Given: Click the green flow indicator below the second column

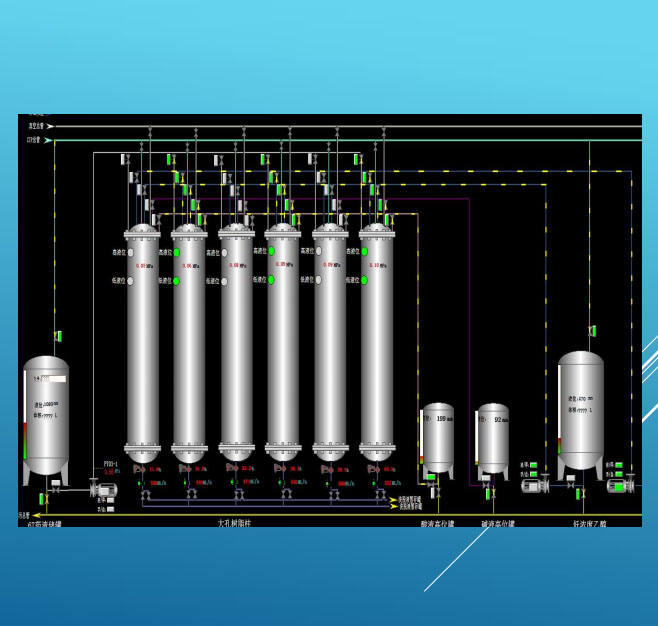Looking at the screenshot, I should pyautogui.click(x=186, y=483).
